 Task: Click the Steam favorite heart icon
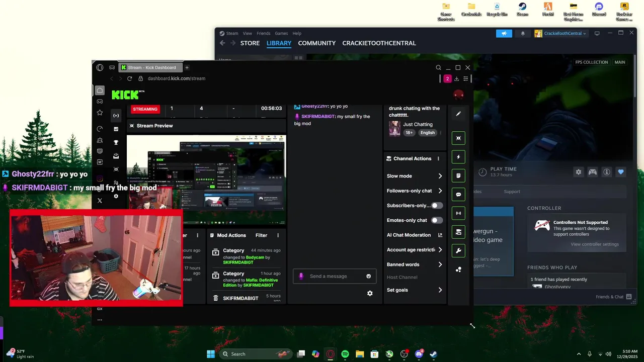click(621, 172)
